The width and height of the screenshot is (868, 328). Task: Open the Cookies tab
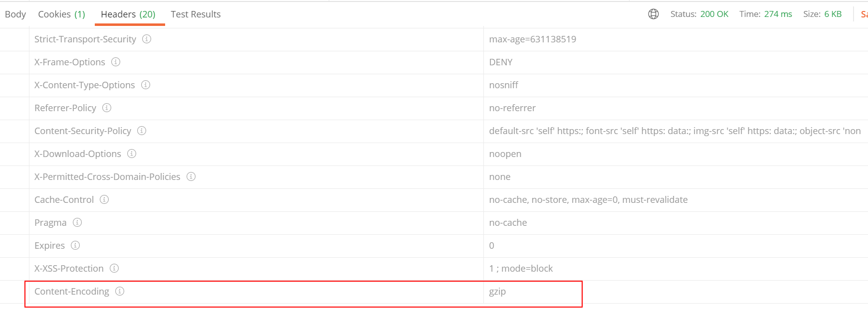(x=61, y=14)
